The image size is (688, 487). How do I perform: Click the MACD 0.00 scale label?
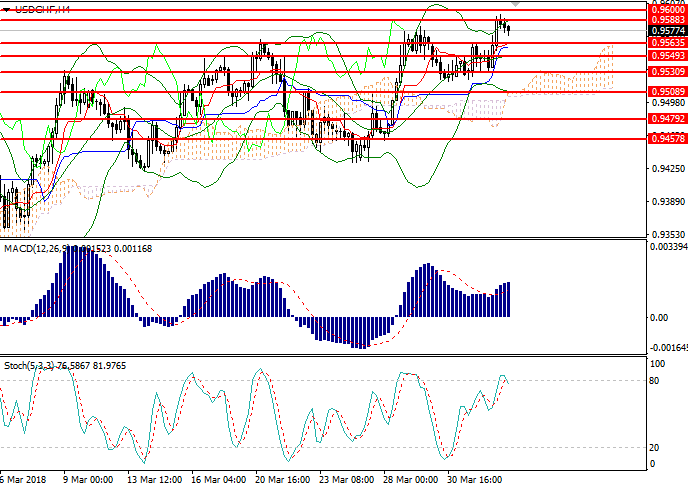658,317
